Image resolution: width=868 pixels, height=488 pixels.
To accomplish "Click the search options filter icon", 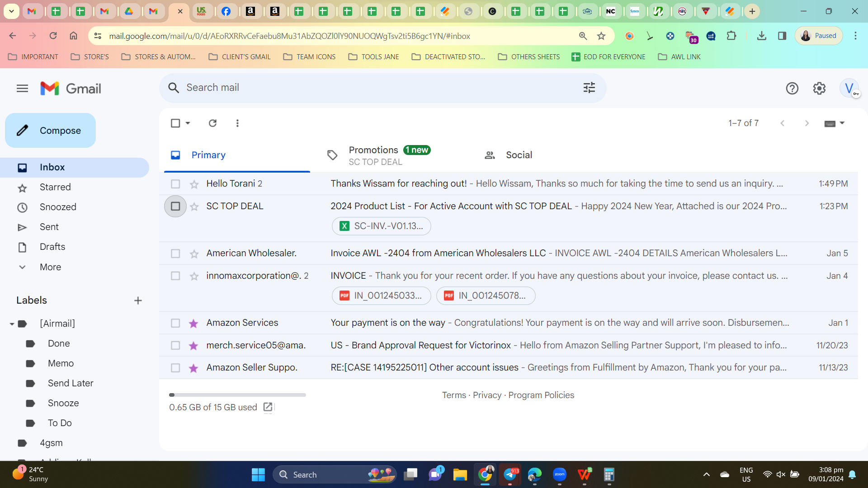I will point(589,88).
